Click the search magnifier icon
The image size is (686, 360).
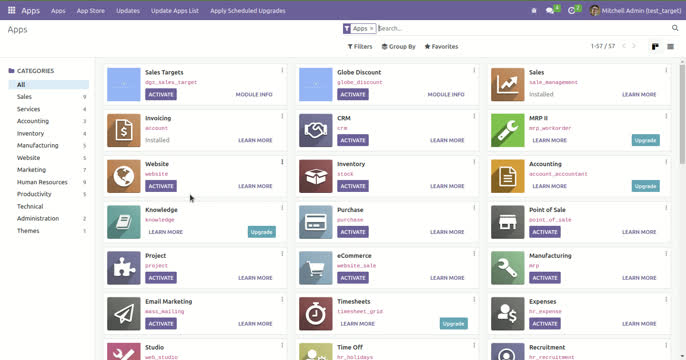pos(675,28)
